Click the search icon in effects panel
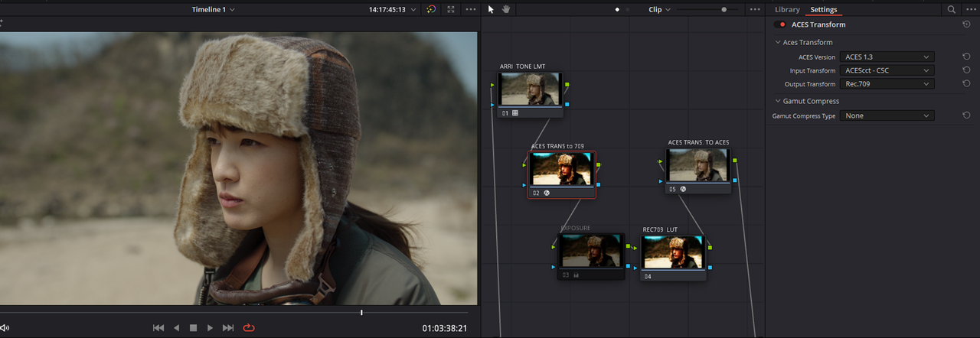The image size is (980, 338). point(952,9)
